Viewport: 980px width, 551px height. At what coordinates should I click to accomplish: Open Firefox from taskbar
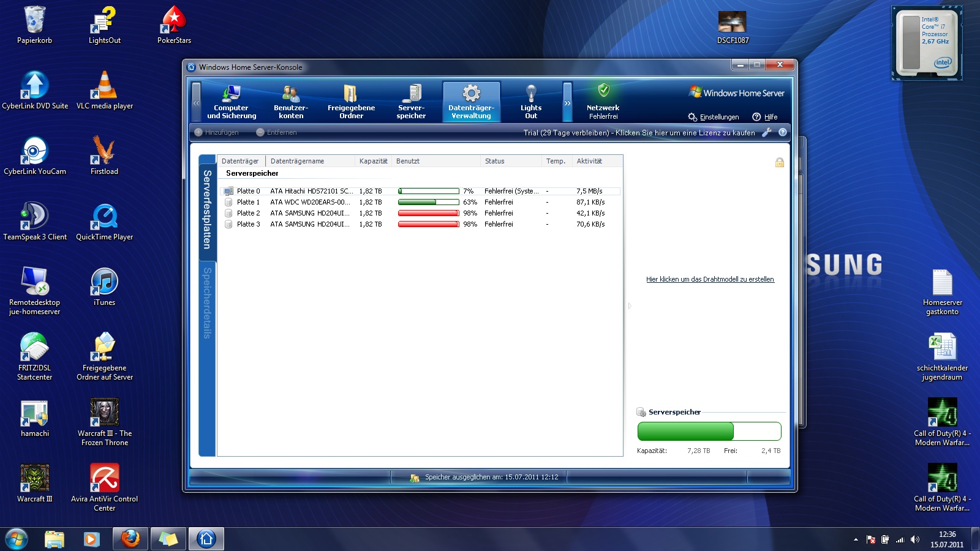point(130,539)
